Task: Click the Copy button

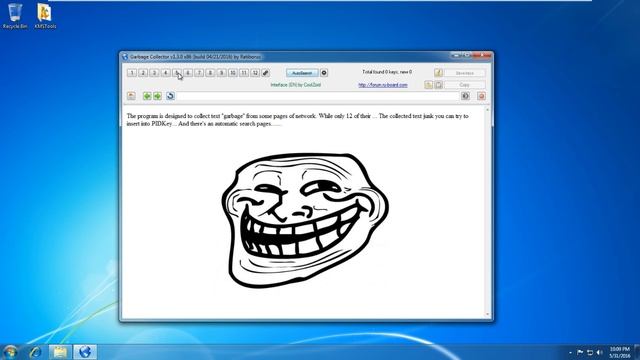Action: [464, 85]
